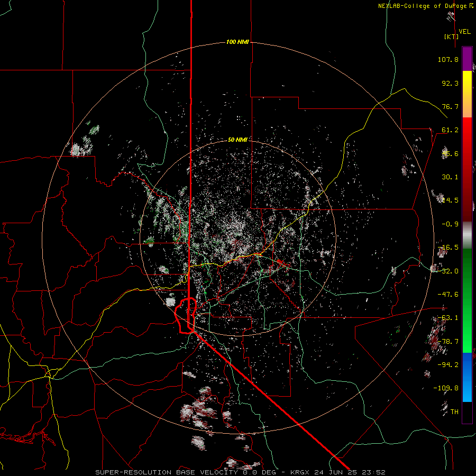Click the KRGX 24 JUN 25 23:52 timestamp
The height and width of the screenshot is (476, 476).
pos(338,472)
